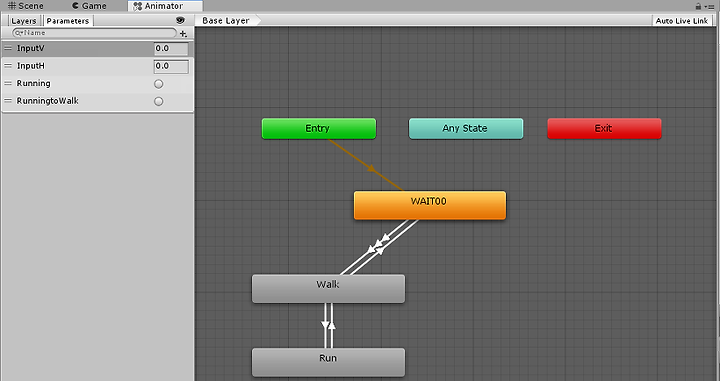Select the Animator tab
Viewport: 720px width, 381px height.
[x=165, y=6]
